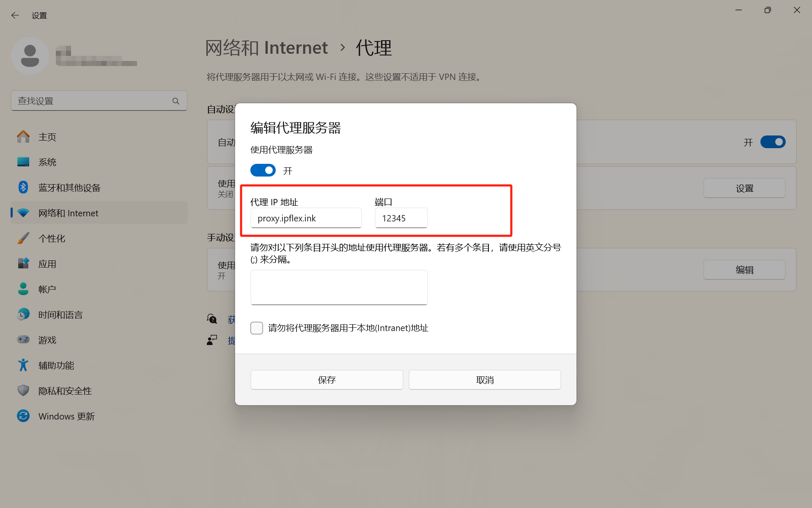Click the Network & Internet (网络和 Internet) breadcrumb link
812x508 pixels.
(266, 48)
